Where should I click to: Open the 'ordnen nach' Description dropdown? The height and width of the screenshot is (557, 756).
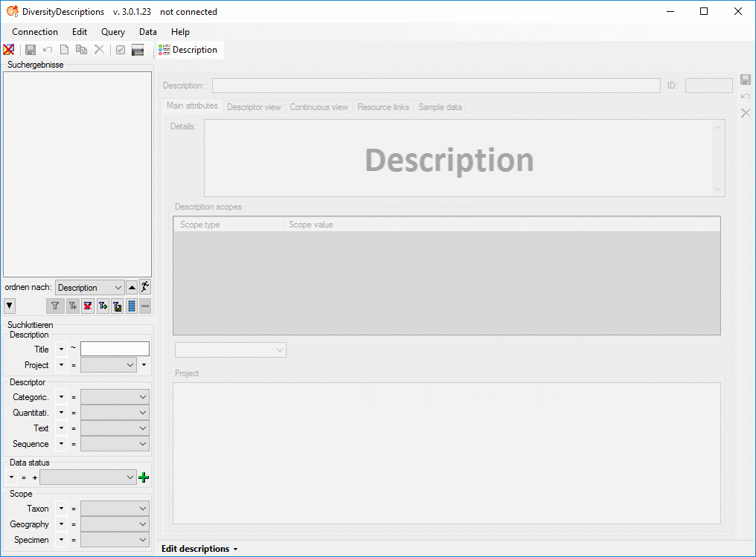(90, 288)
